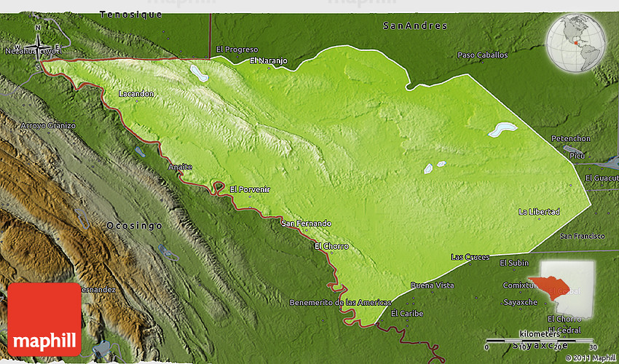619x364 pixels.
Task: Click the El Porvenir town label
Action: (250, 189)
